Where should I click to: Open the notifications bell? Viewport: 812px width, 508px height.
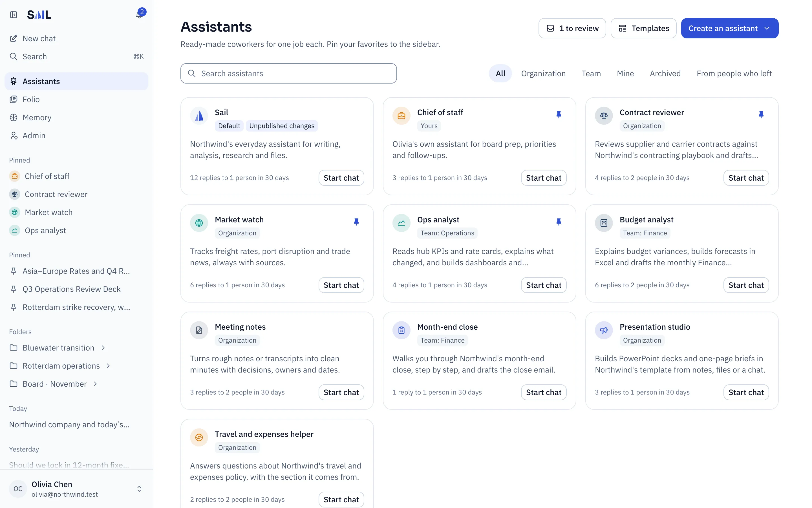click(x=139, y=15)
